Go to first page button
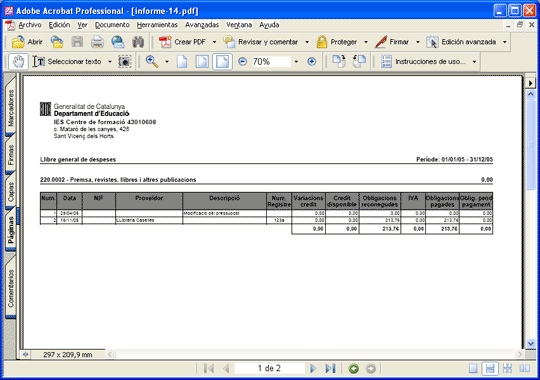Image resolution: width=540 pixels, height=380 pixels. (x=209, y=369)
